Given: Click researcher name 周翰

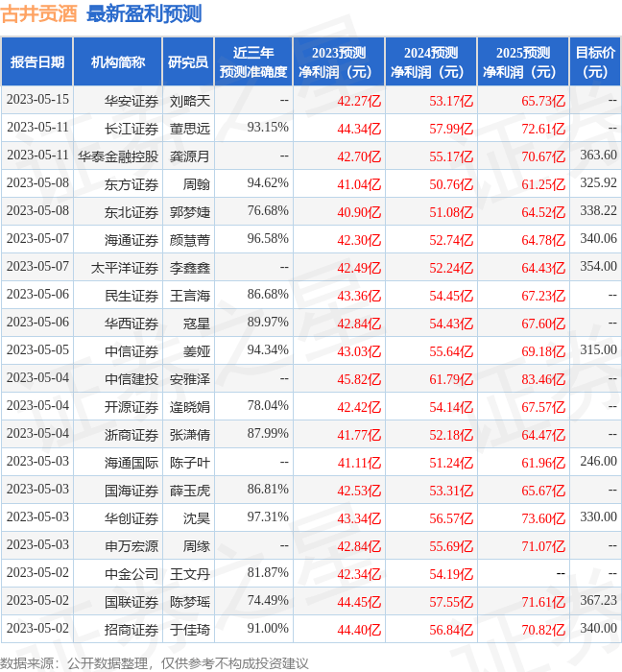Looking at the screenshot, I should [x=197, y=184].
